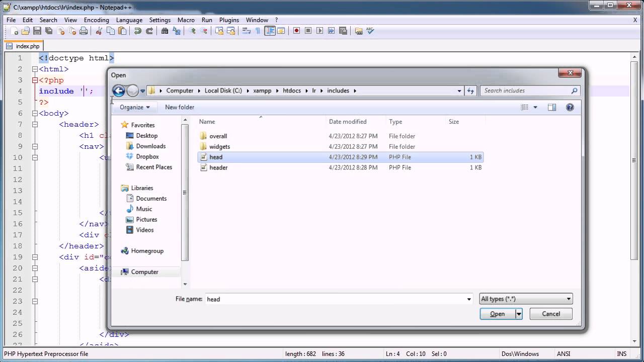Click the Start Recording macro icon
This screenshot has height=362, width=644.
coord(296,31)
